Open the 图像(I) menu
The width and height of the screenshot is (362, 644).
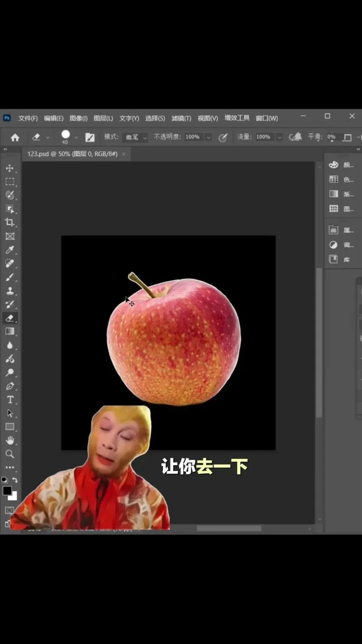[x=79, y=118]
